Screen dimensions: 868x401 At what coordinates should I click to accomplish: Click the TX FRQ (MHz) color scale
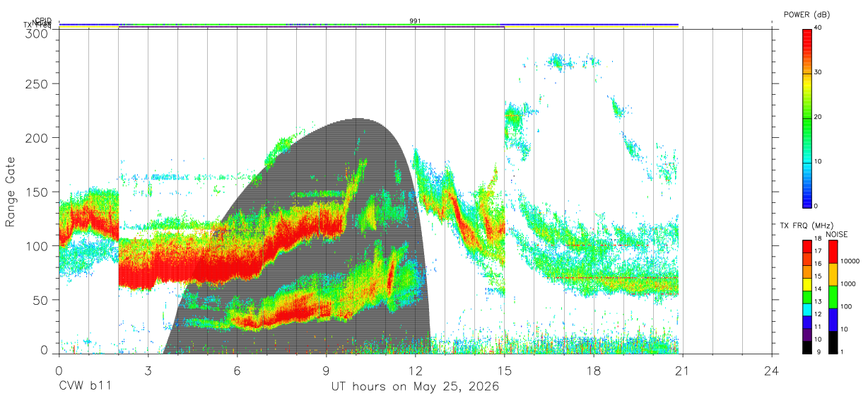pyautogui.click(x=807, y=296)
